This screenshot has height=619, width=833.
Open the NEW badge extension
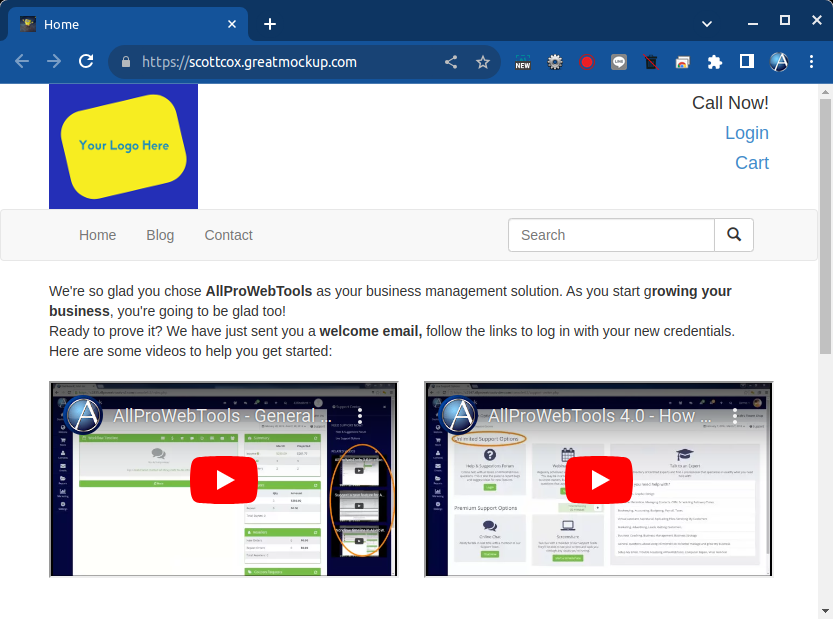coord(523,62)
